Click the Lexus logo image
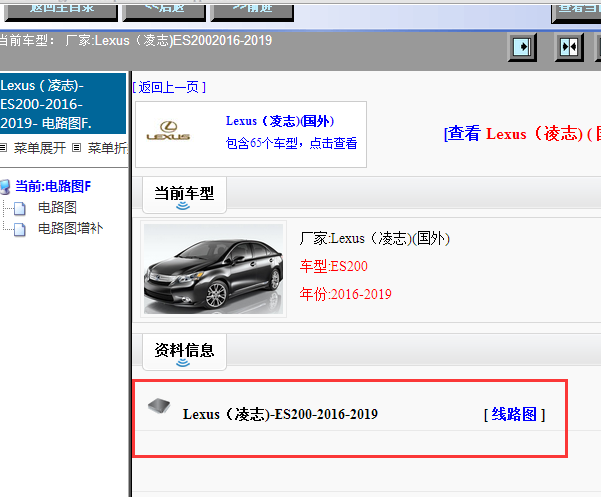The width and height of the screenshot is (601, 497). [x=168, y=131]
